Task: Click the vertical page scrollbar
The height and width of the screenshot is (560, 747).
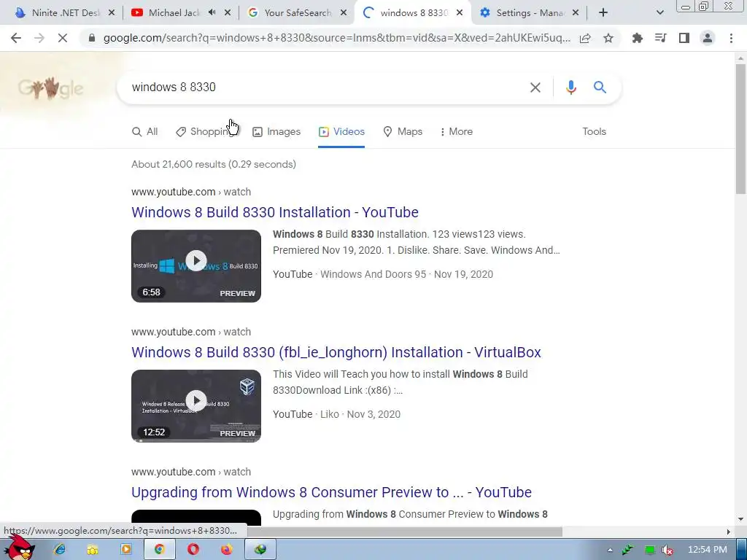Action: click(x=740, y=128)
